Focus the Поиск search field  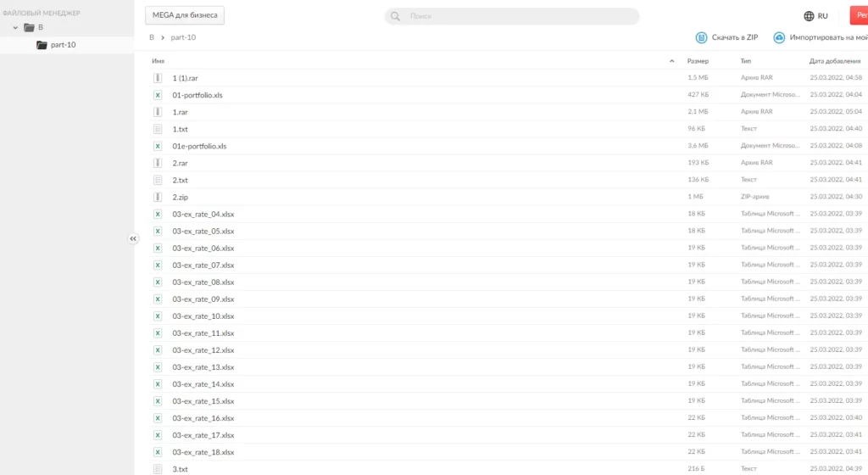tap(511, 16)
